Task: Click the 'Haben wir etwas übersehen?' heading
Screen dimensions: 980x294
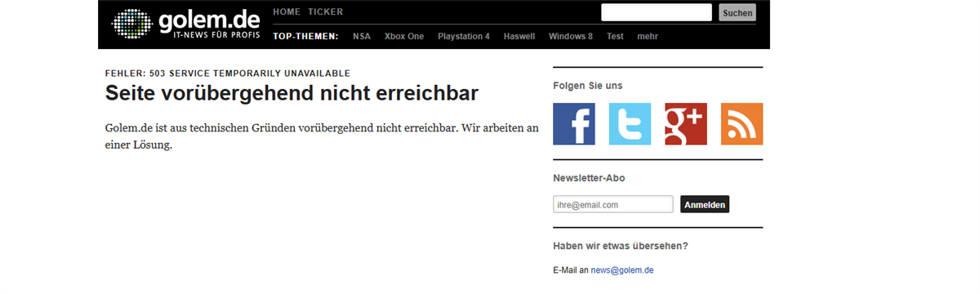Action: click(x=621, y=246)
